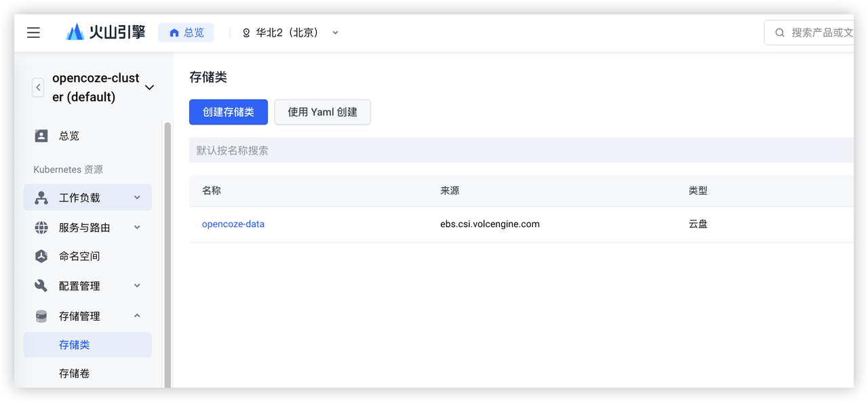The image size is (868, 402).
Task: Open the 华北2（北京）region dropdown
Action: point(290,33)
